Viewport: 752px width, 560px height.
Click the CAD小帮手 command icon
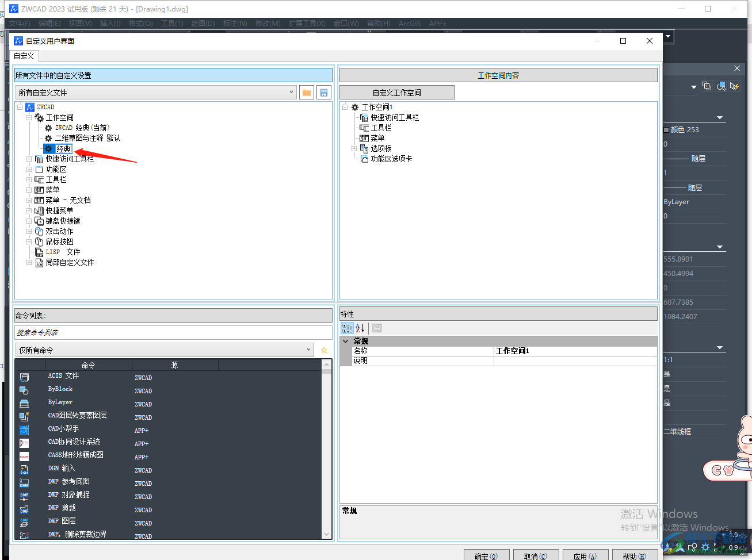coord(24,430)
